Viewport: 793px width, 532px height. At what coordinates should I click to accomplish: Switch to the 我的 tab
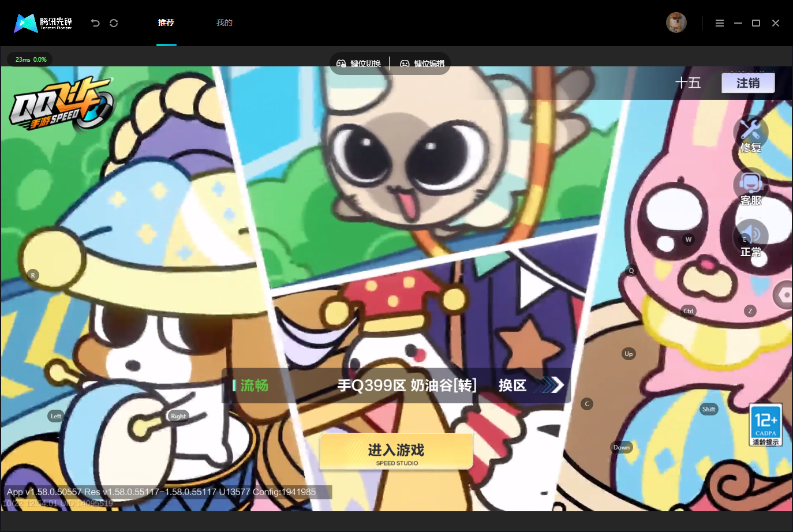click(x=225, y=23)
